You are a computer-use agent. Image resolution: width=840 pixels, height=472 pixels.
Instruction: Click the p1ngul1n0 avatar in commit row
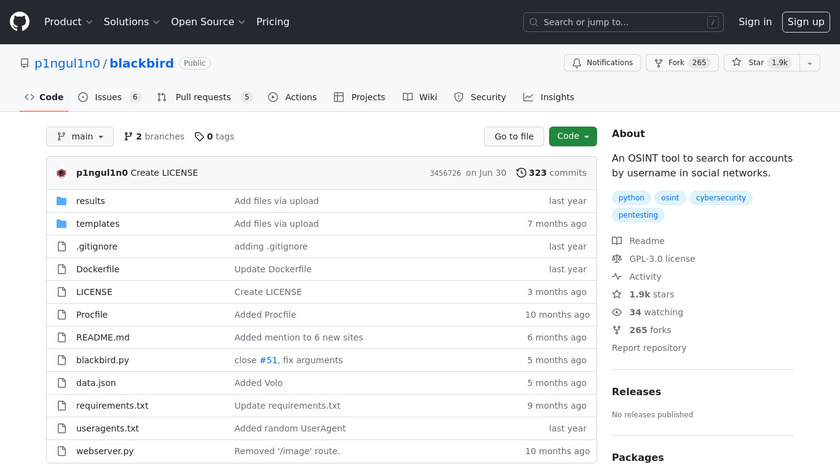pos(62,173)
